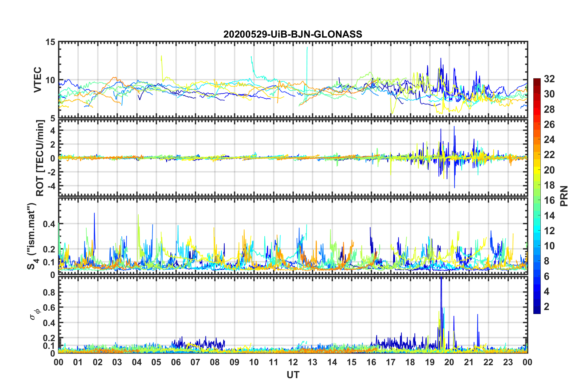Click the PRN colorbar scale

(537, 196)
